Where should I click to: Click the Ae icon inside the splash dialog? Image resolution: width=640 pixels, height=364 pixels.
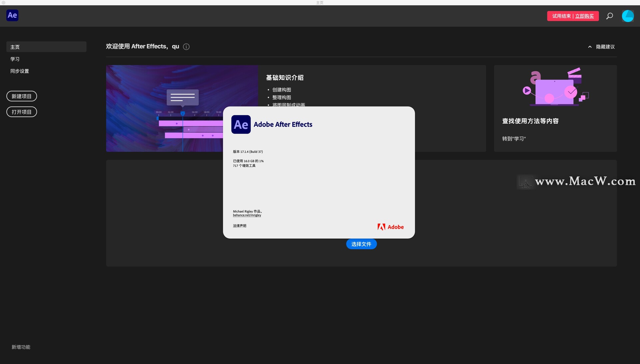[x=241, y=124]
